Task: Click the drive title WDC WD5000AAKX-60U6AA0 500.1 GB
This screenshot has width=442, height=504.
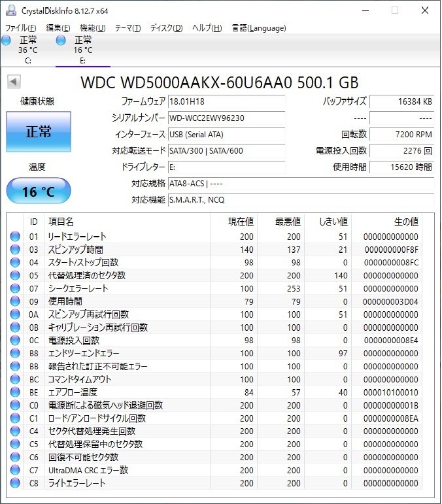Action: 219,82
